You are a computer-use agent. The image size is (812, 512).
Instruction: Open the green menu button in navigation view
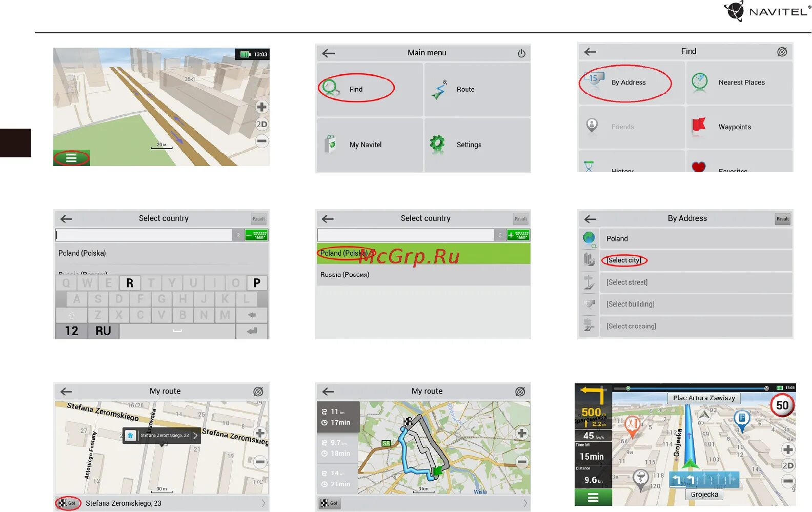point(593,497)
